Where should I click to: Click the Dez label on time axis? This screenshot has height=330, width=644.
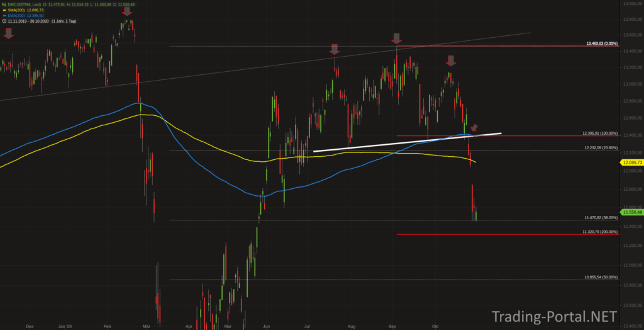[x=30, y=326]
